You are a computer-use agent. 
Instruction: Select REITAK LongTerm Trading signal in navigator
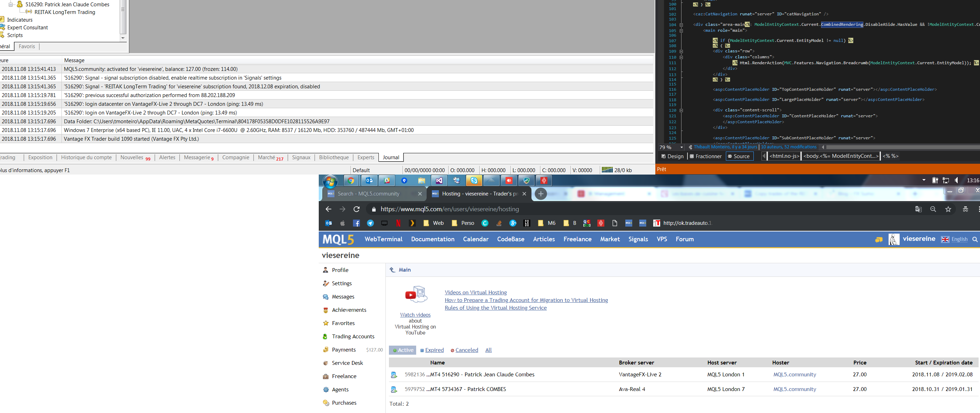65,12
